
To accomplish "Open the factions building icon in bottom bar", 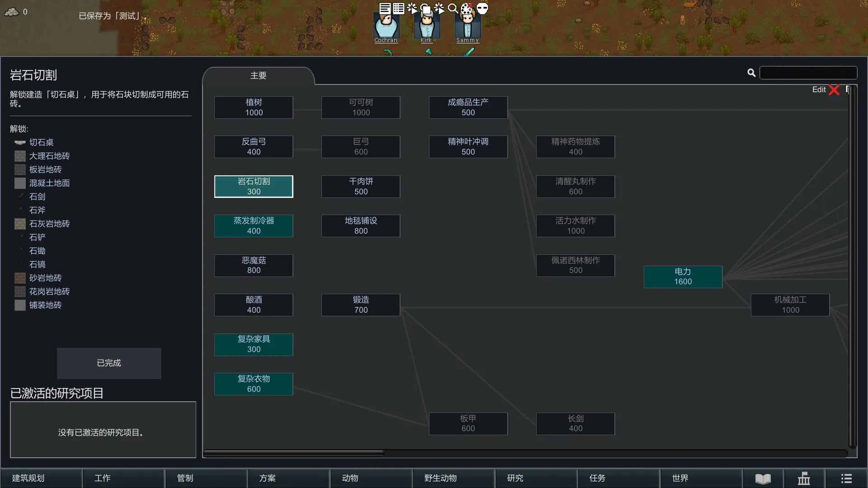I will (x=804, y=478).
